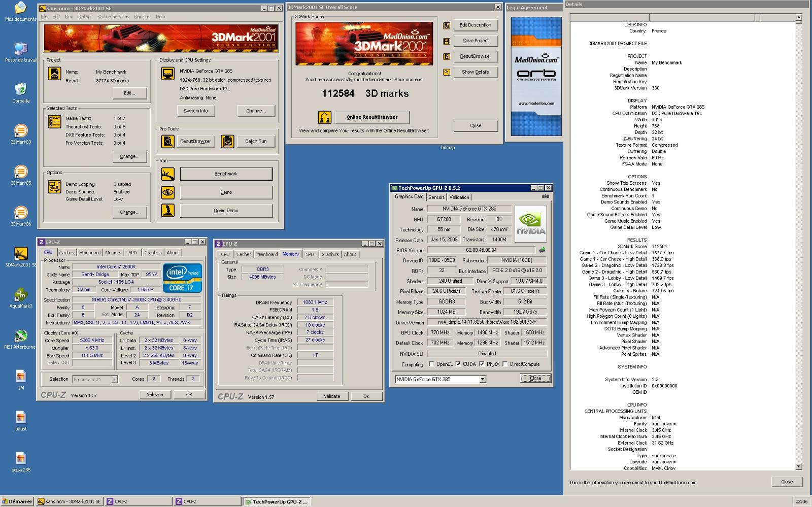Click the Show Details button
812x507 pixels.
[x=476, y=72]
